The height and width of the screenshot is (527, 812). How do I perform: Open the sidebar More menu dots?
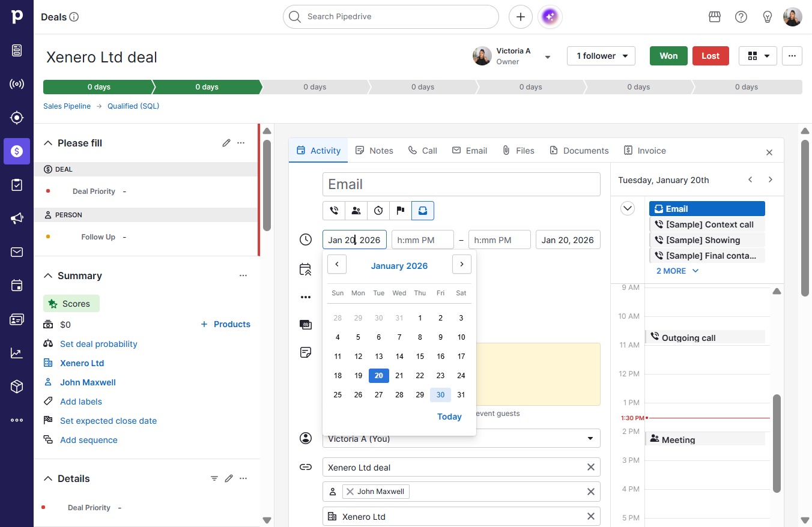[17, 420]
